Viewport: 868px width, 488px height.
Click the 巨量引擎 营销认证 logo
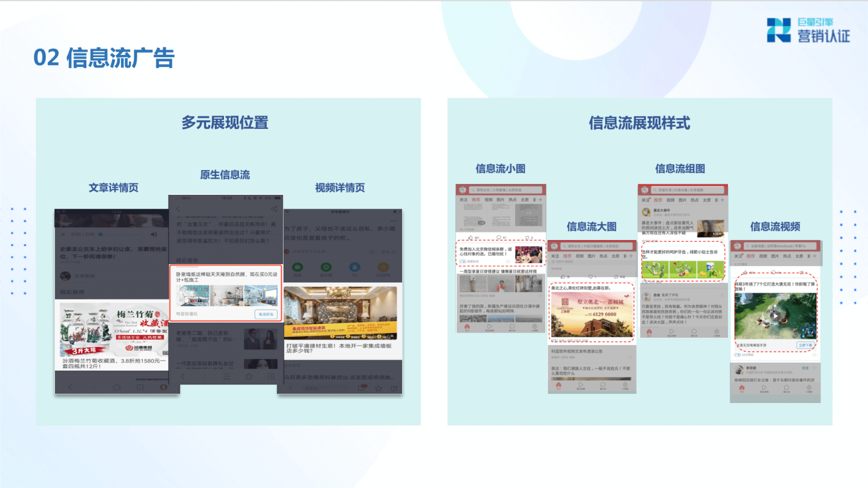tap(808, 30)
